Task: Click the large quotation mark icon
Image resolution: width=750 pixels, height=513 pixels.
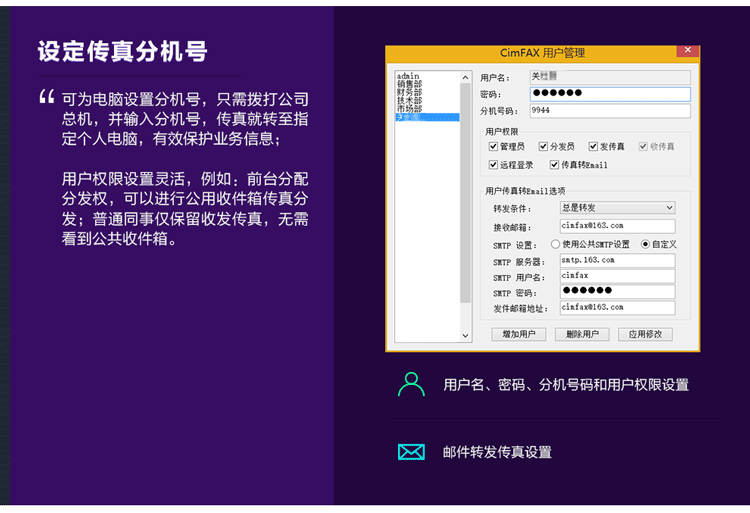Action: [47, 97]
